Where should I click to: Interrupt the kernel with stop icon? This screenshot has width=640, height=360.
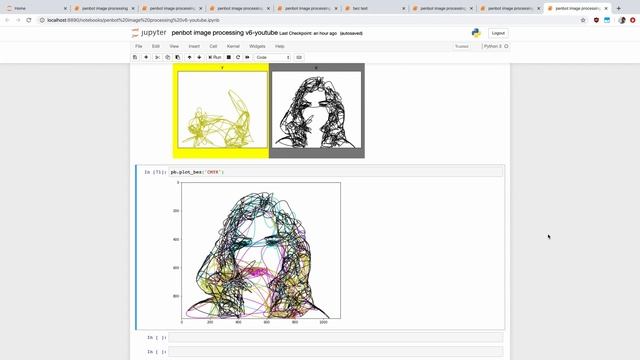click(x=229, y=58)
